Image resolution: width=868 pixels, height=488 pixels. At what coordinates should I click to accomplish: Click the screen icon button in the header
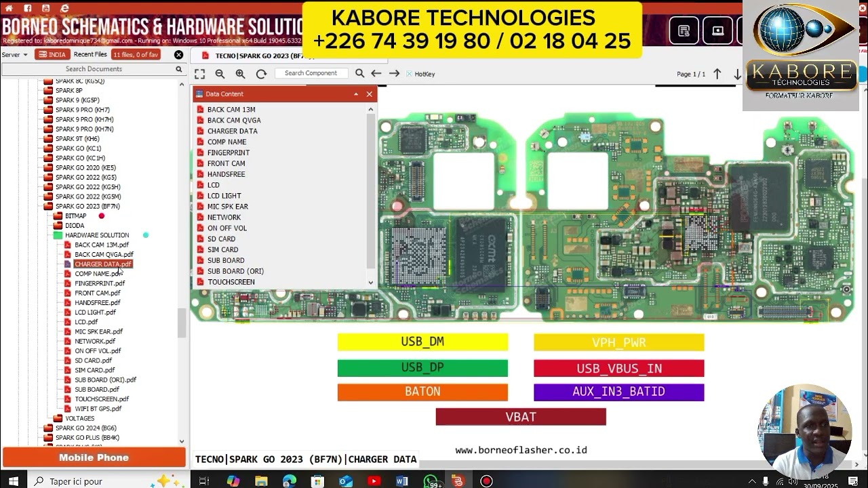pyautogui.click(x=717, y=30)
